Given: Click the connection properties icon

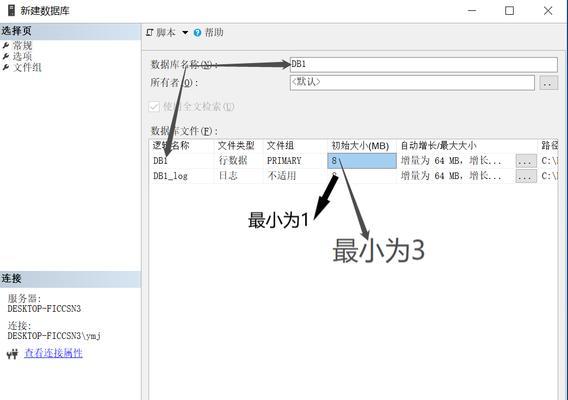Looking at the screenshot, I should (x=12, y=354).
